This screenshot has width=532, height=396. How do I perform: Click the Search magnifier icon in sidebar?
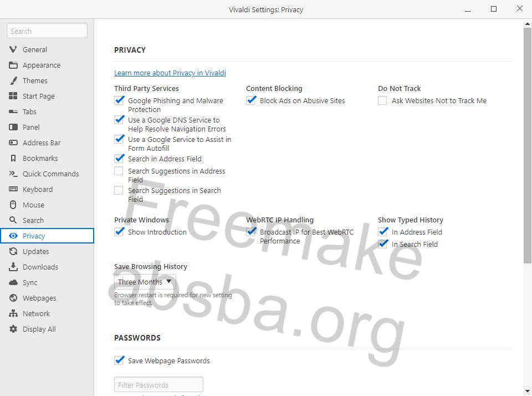[x=13, y=220]
